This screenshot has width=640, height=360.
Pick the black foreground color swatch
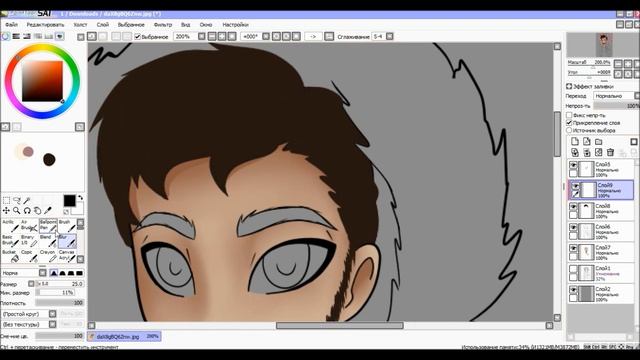pos(69,201)
